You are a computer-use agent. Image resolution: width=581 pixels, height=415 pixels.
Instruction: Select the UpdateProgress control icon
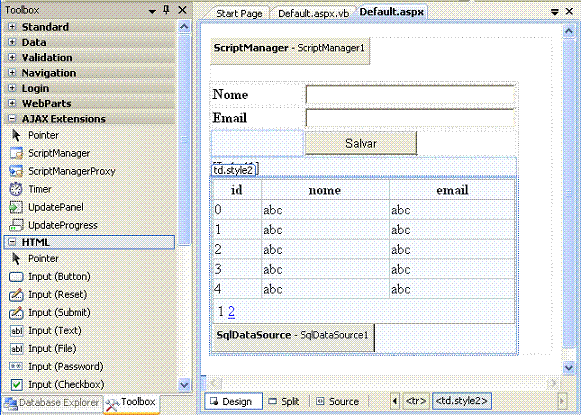16,225
